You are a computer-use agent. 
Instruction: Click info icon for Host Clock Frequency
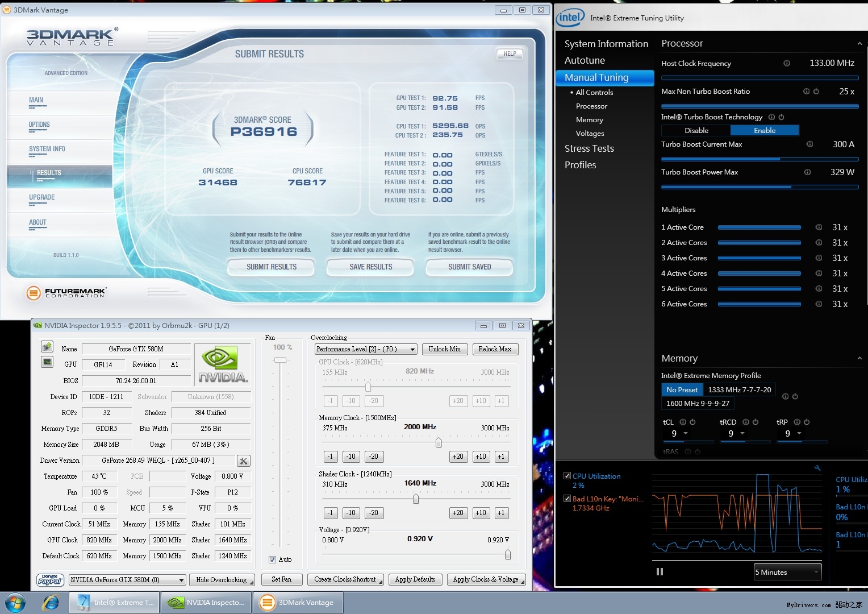(787, 63)
